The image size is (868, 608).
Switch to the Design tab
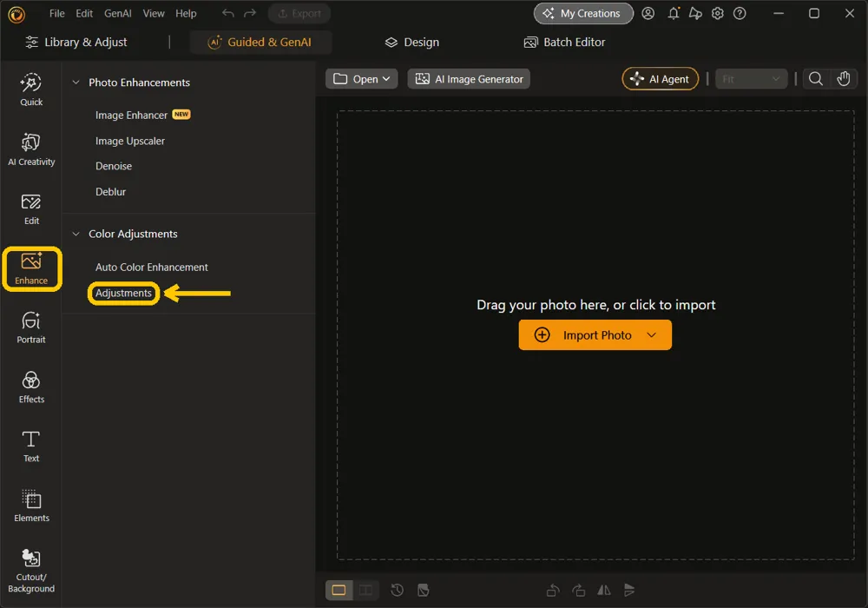pos(411,42)
